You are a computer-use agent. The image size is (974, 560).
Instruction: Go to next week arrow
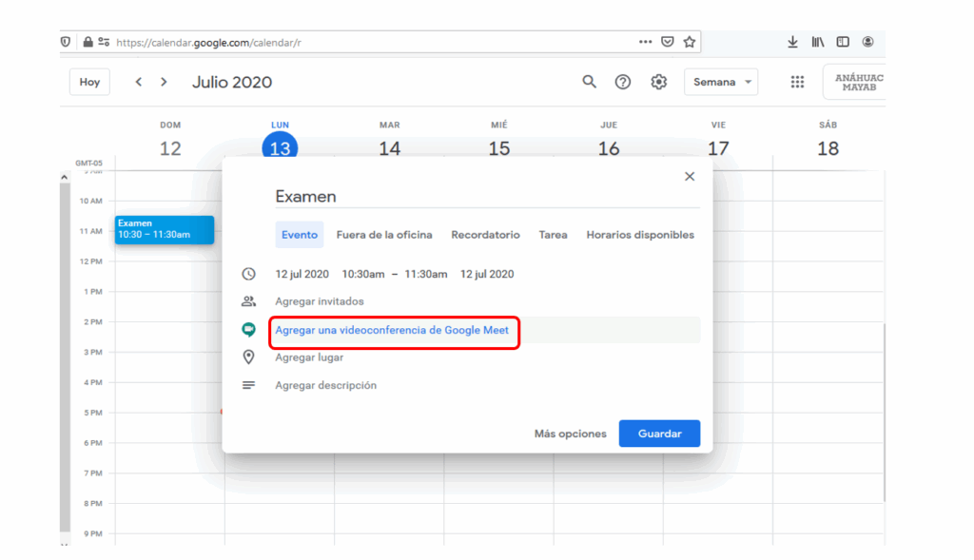164,82
